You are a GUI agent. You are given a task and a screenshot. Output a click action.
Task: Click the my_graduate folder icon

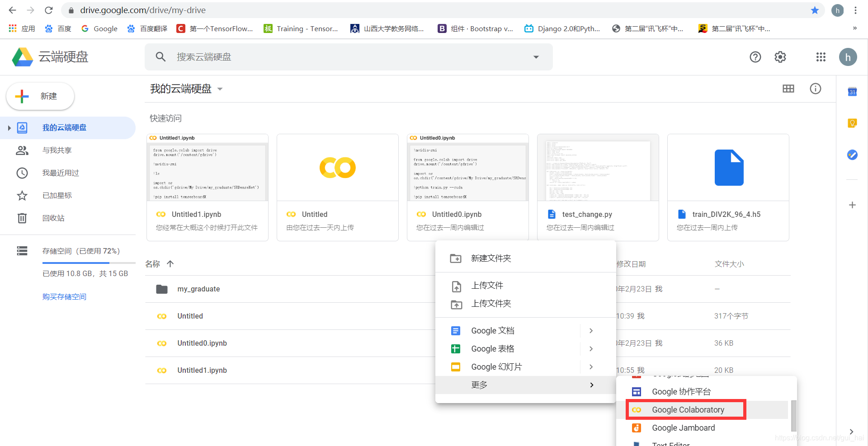161,289
